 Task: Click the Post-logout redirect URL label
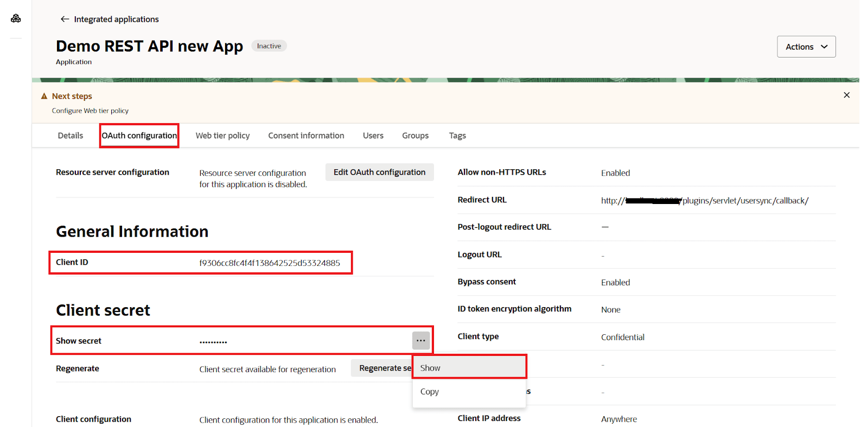(x=504, y=227)
